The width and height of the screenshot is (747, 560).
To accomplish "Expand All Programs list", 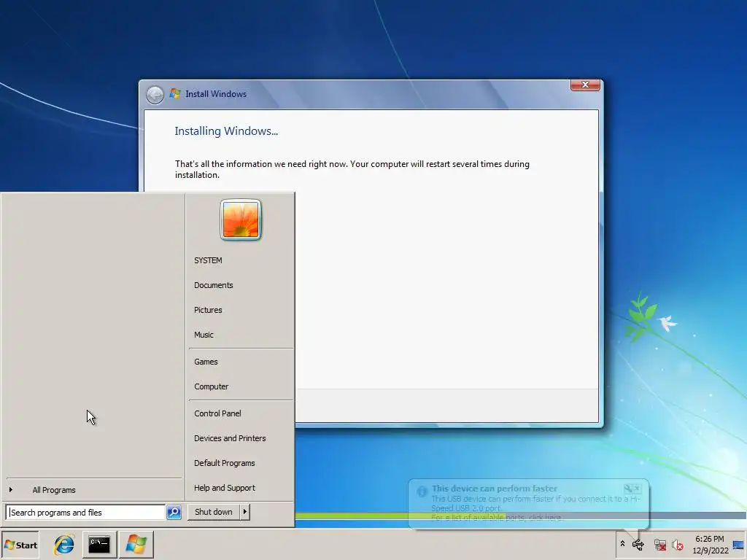I will click(54, 490).
